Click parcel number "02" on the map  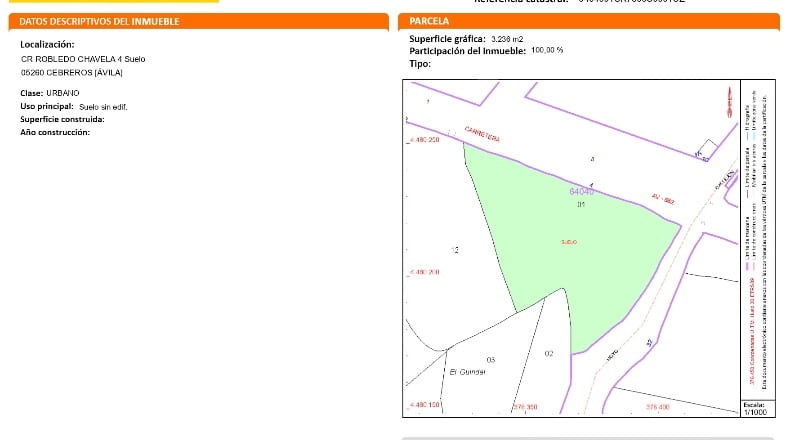point(549,354)
